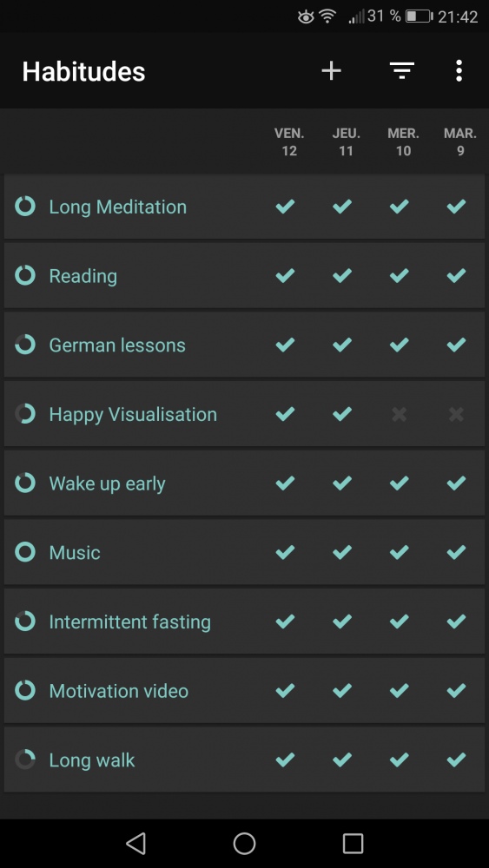Viewport: 489px width, 868px height.
Task: Toggle Happy Visualisation for Wednesday 10
Action: tap(400, 414)
